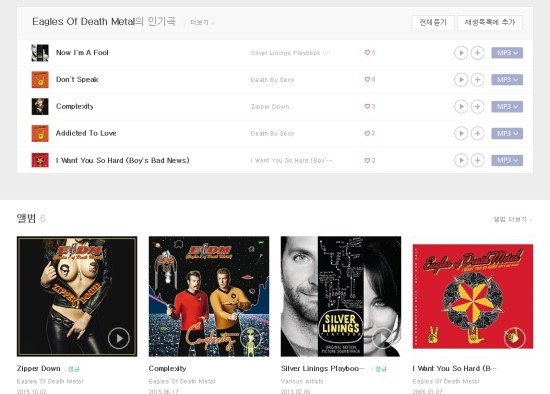550x394 pixels.
Task: Open the small thumbnail for Addicted To Love
Action: point(40,133)
